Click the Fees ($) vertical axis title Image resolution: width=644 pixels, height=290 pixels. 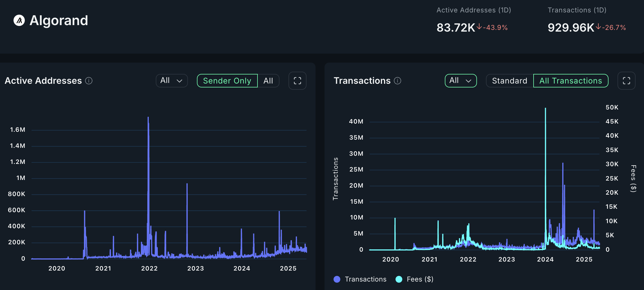point(633,179)
